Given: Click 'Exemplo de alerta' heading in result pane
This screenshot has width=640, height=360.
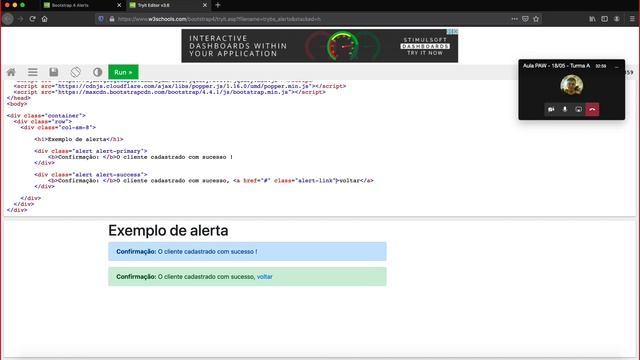Looking at the screenshot, I should 168,231.
